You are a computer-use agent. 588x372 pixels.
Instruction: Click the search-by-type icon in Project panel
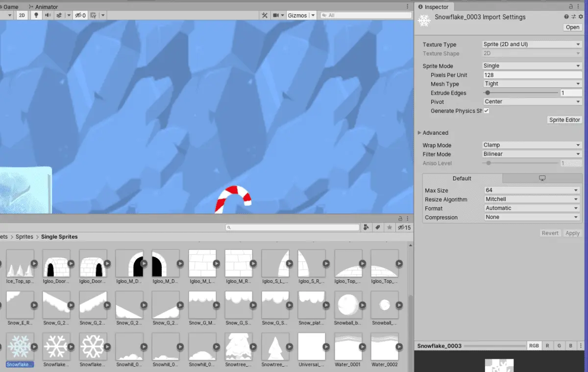coord(366,227)
